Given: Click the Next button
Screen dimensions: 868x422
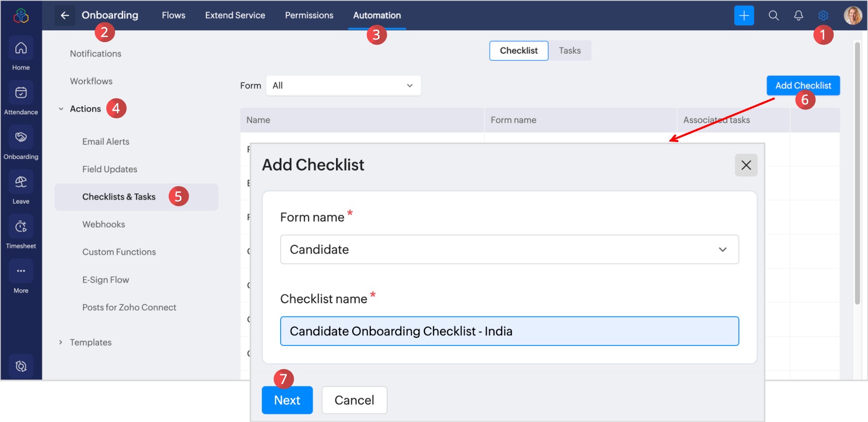Looking at the screenshot, I should pos(287,400).
